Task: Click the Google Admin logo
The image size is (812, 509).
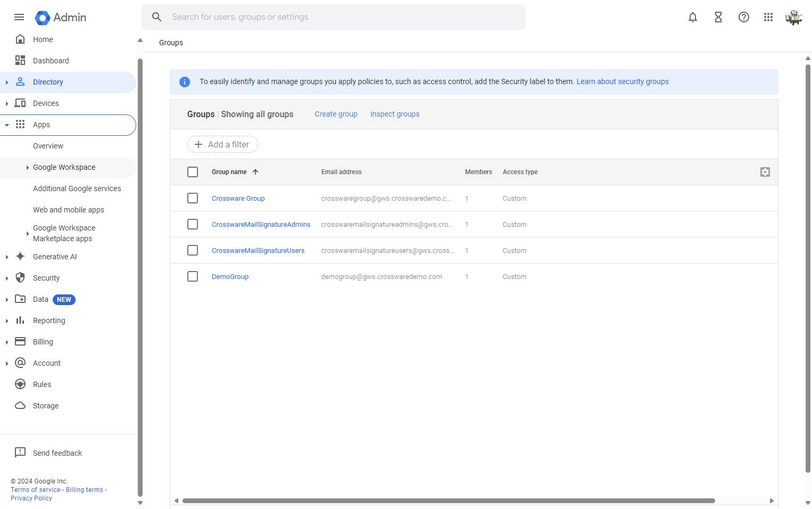Action: click(x=60, y=17)
